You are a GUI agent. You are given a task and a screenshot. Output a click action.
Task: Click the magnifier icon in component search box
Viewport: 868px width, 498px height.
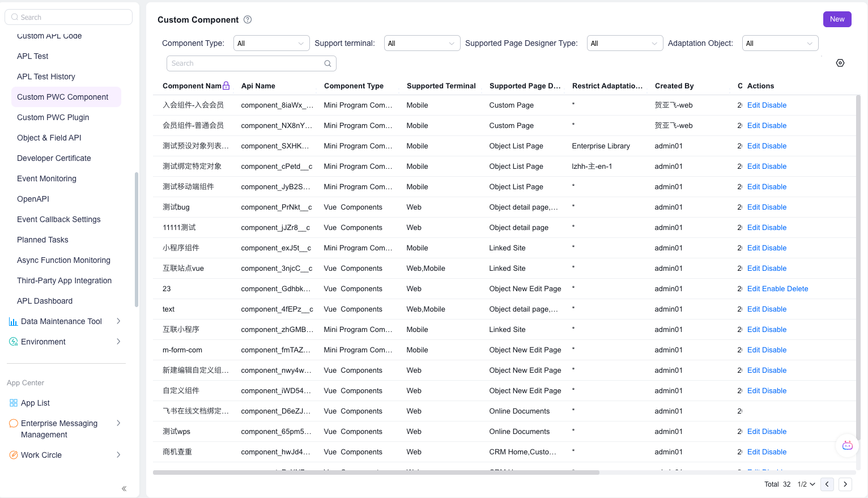click(327, 63)
